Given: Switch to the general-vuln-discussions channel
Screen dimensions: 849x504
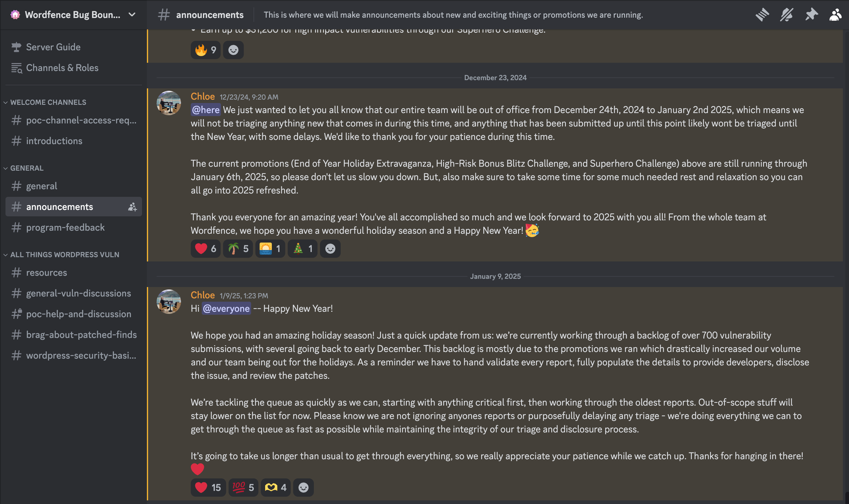Looking at the screenshot, I should 78,293.
